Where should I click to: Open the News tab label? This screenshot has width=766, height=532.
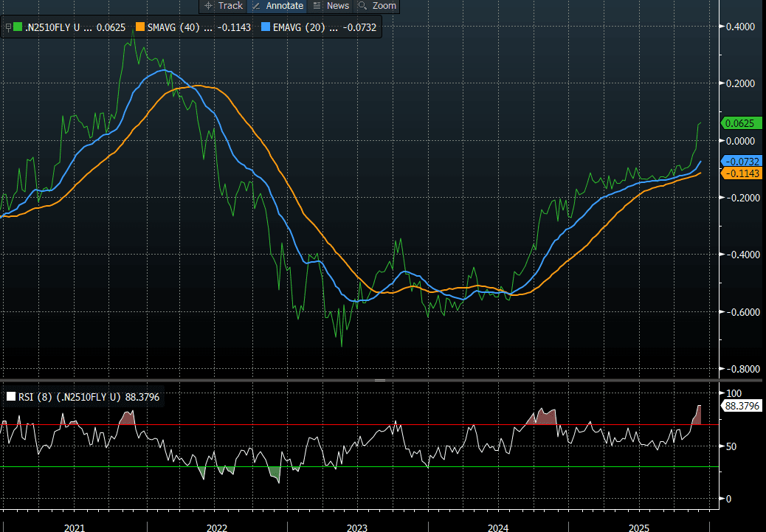click(x=337, y=6)
